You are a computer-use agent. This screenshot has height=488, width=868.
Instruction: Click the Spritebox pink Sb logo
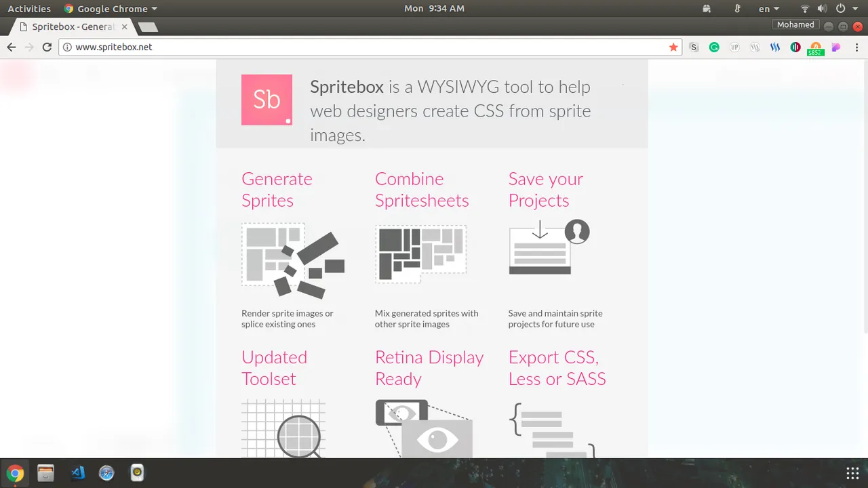pyautogui.click(x=267, y=100)
